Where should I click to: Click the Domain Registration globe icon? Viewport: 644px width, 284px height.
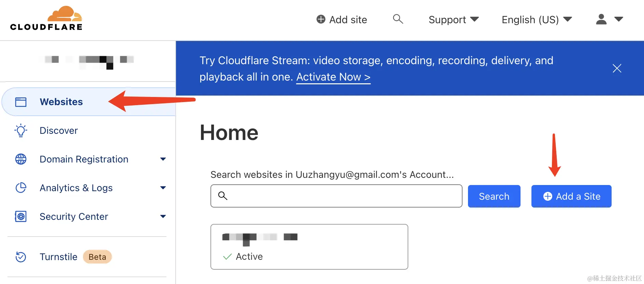(21, 159)
